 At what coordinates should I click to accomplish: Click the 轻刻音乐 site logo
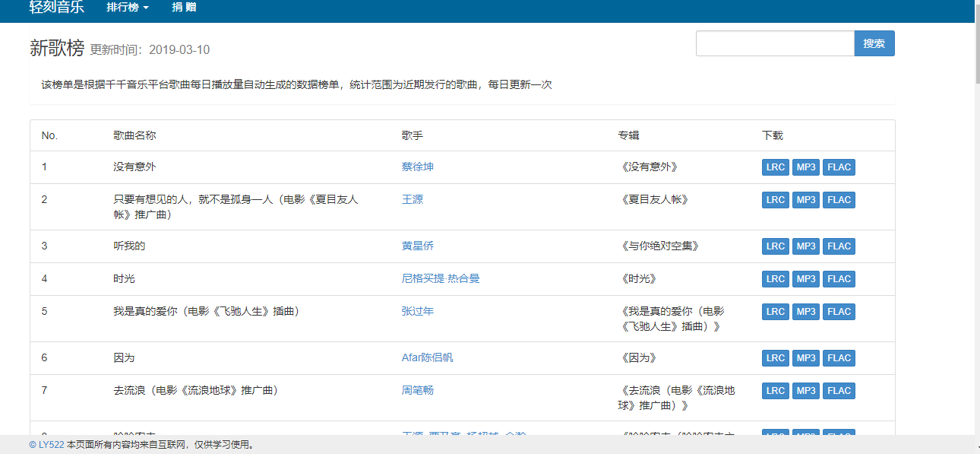click(x=56, y=8)
